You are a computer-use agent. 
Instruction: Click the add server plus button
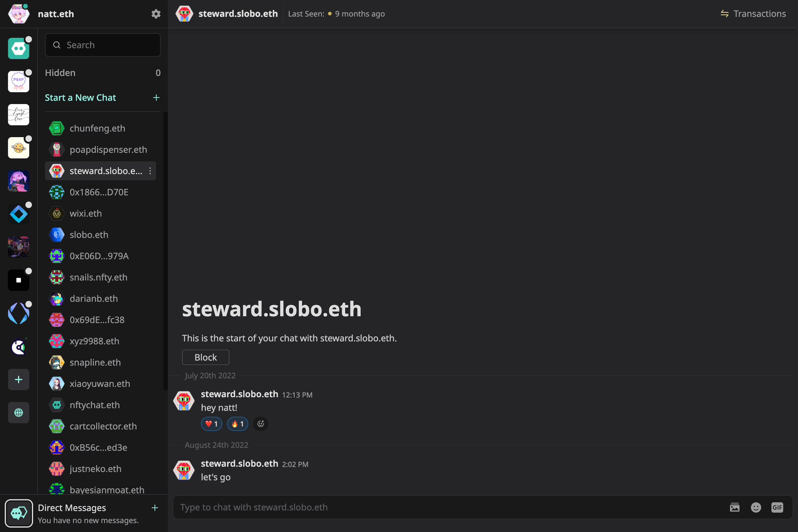[19, 379]
